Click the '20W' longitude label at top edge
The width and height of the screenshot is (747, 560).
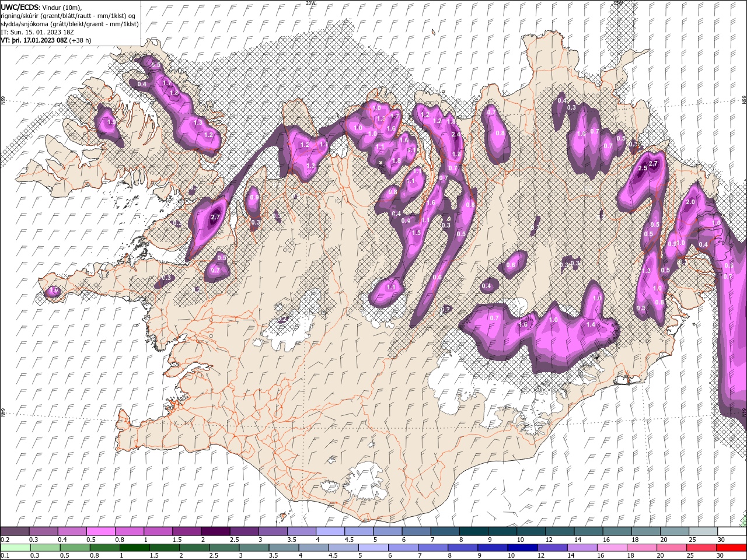(x=310, y=3)
